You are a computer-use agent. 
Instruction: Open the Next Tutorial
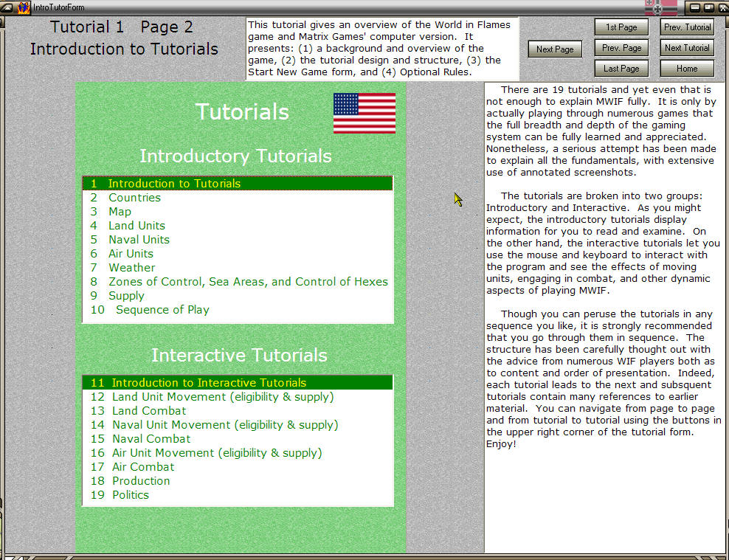point(686,47)
